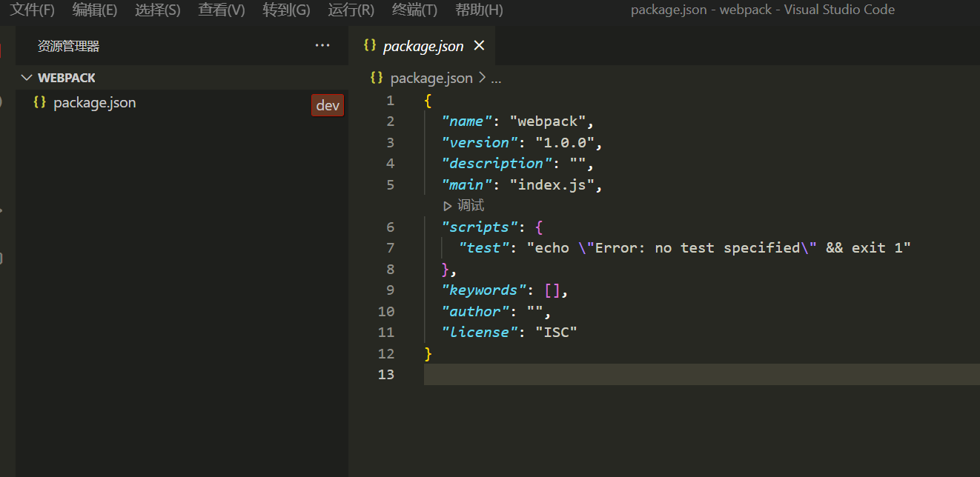
Task: Click the JSON icon on the package.json tab
Action: pos(369,45)
